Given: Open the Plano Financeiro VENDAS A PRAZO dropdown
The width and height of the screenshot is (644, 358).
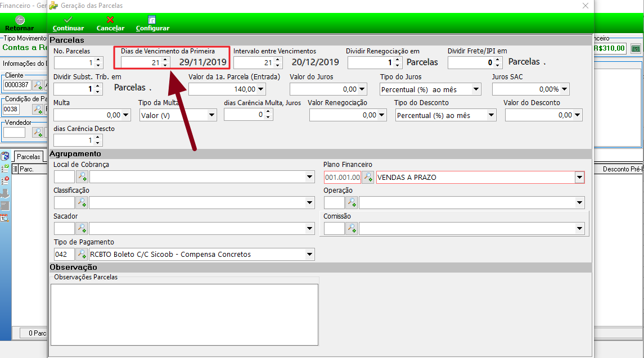Looking at the screenshot, I should click(579, 178).
